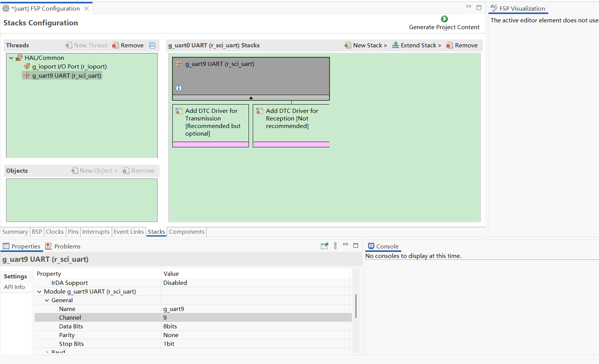This screenshot has width=599, height=364.
Task: Collapse the HAL/Common tree node
Action: [x=11, y=58]
